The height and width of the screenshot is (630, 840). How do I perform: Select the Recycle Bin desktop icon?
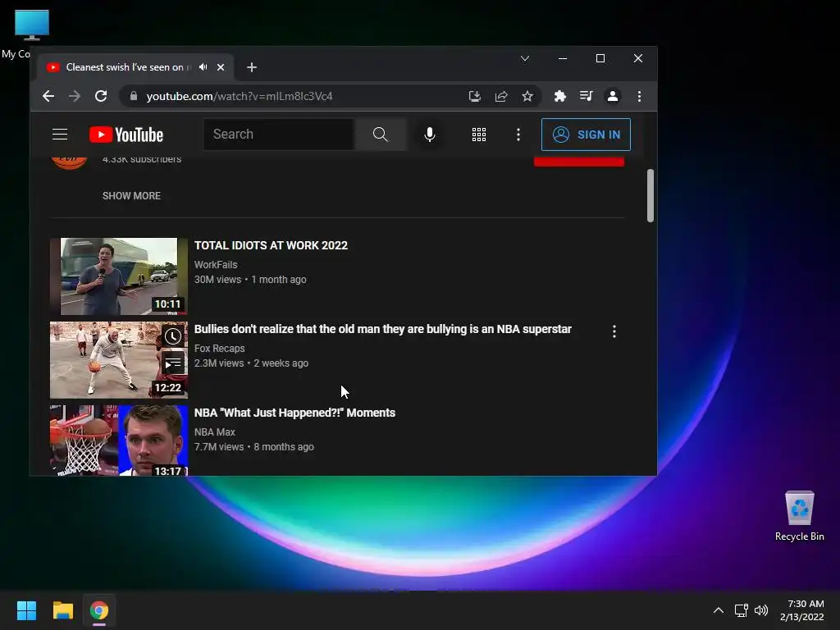tap(799, 515)
